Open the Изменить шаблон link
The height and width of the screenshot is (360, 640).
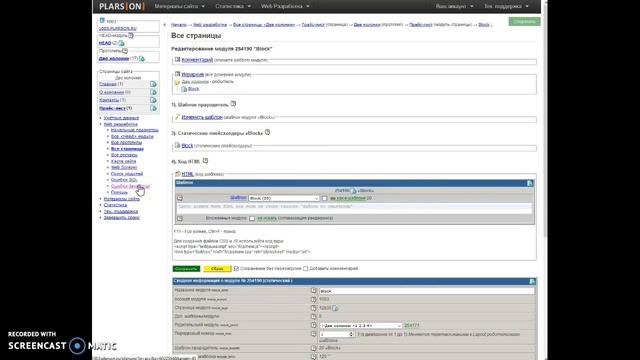click(x=202, y=117)
